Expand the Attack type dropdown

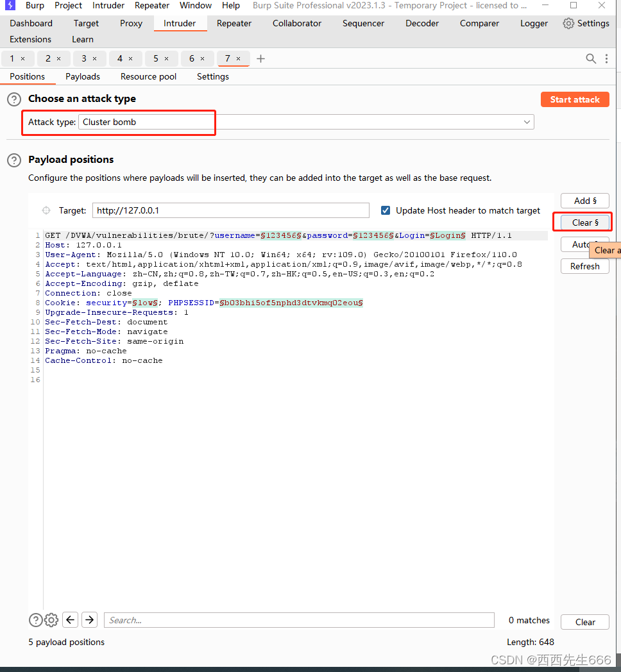(x=527, y=122)
